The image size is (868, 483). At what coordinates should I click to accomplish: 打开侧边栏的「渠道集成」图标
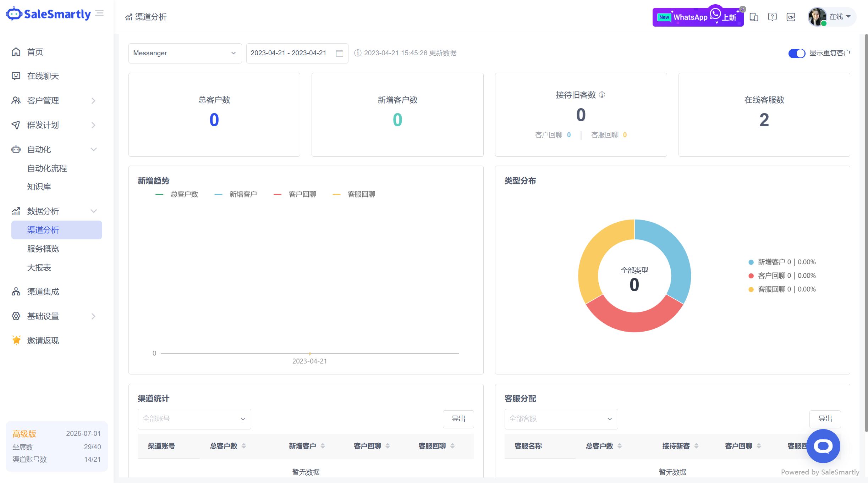coord(16,292)
